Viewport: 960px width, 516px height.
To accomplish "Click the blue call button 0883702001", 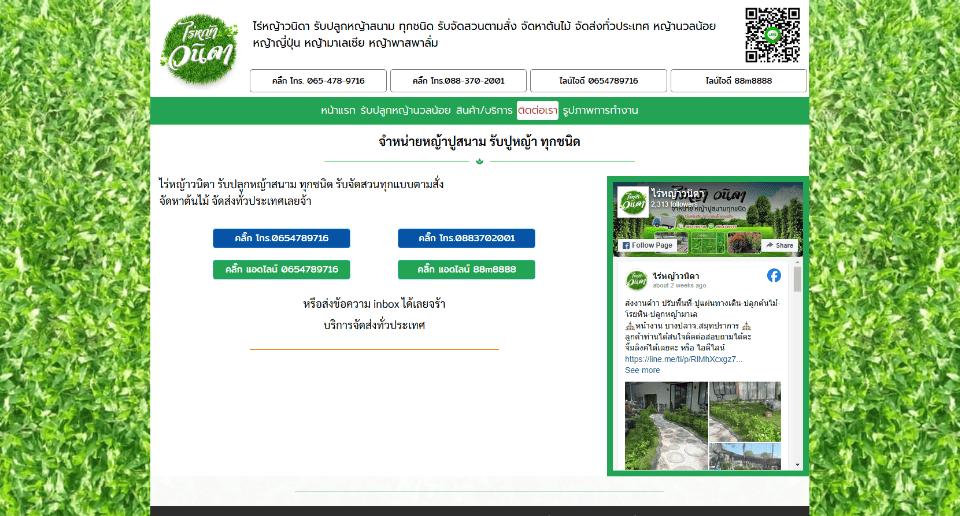I will [466, 238].
